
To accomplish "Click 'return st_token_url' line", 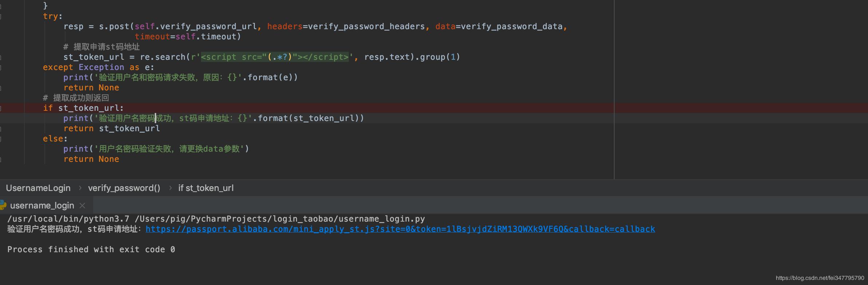I will (112, 129).
